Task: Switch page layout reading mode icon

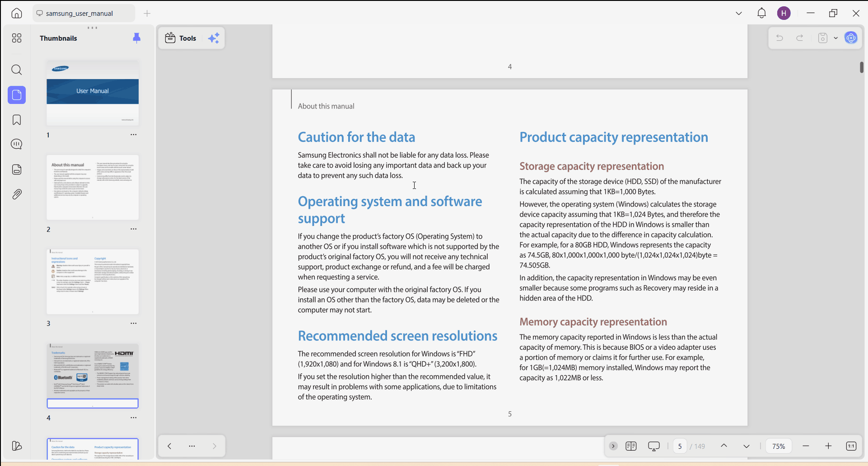Action: (x=631, y=446)
